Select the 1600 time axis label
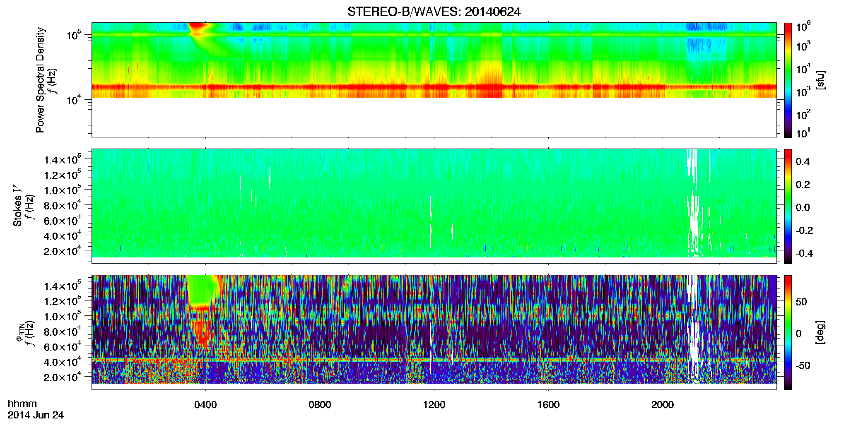This screenshot has width=868, height=447. (548, 405)
